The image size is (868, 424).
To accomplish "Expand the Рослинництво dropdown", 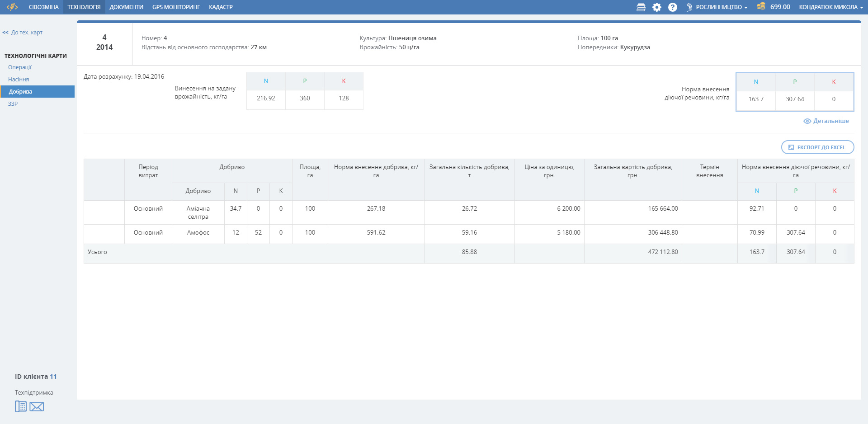I will (721, 7).
